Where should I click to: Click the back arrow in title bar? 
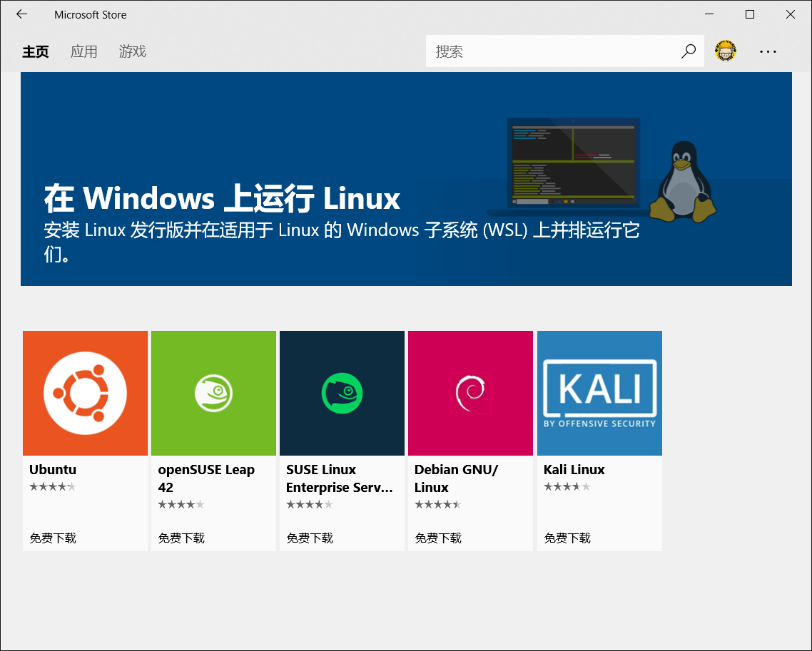click(21, 14)
